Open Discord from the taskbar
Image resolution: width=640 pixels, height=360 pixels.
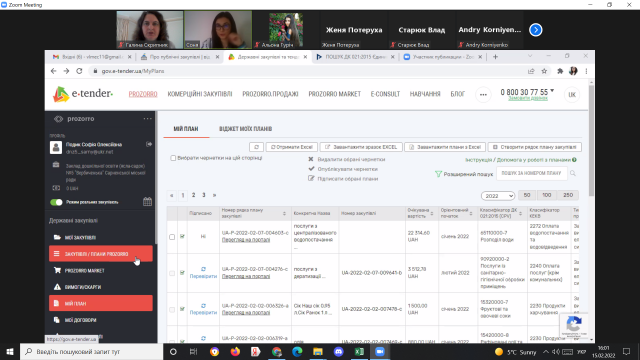[x=338, y=351]
